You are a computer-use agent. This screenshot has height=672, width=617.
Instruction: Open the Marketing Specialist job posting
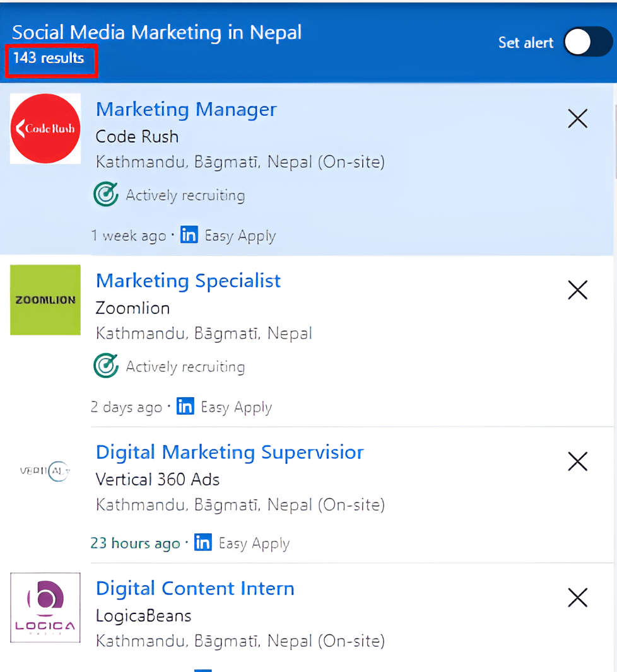tap(188, 281)
